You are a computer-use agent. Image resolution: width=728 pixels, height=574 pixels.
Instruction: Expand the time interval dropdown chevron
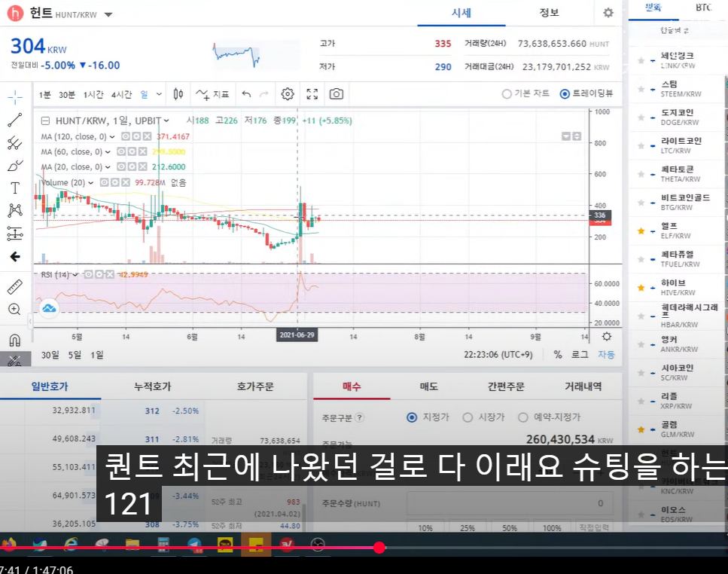(x=159, y=94)
